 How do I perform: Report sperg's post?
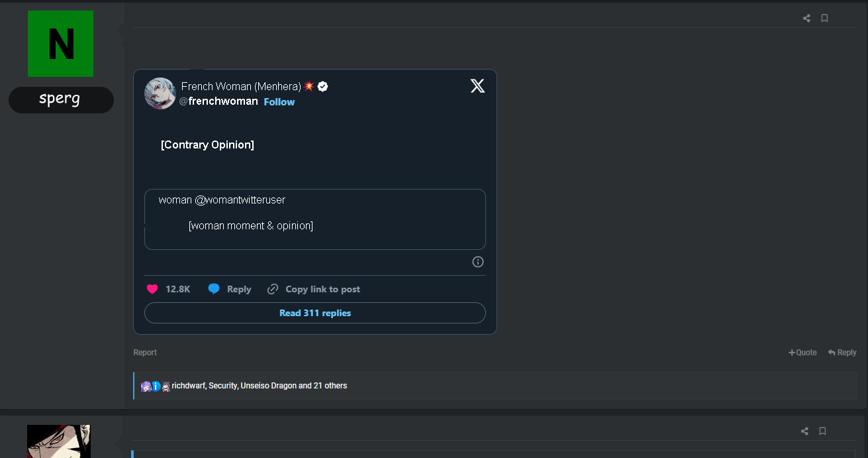tap(145, 353)
